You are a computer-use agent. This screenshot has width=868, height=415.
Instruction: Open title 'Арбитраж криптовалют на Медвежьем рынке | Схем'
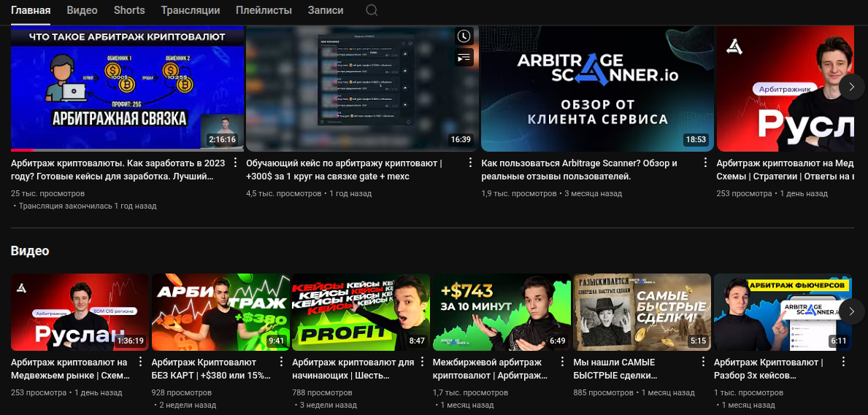point(69,369)
